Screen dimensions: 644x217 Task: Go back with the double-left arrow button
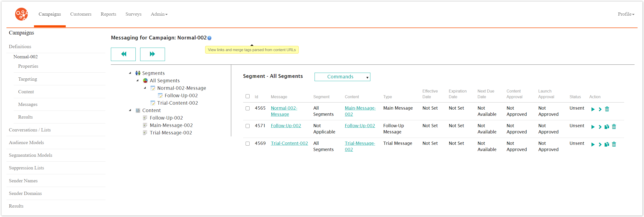tap(123, 54)
